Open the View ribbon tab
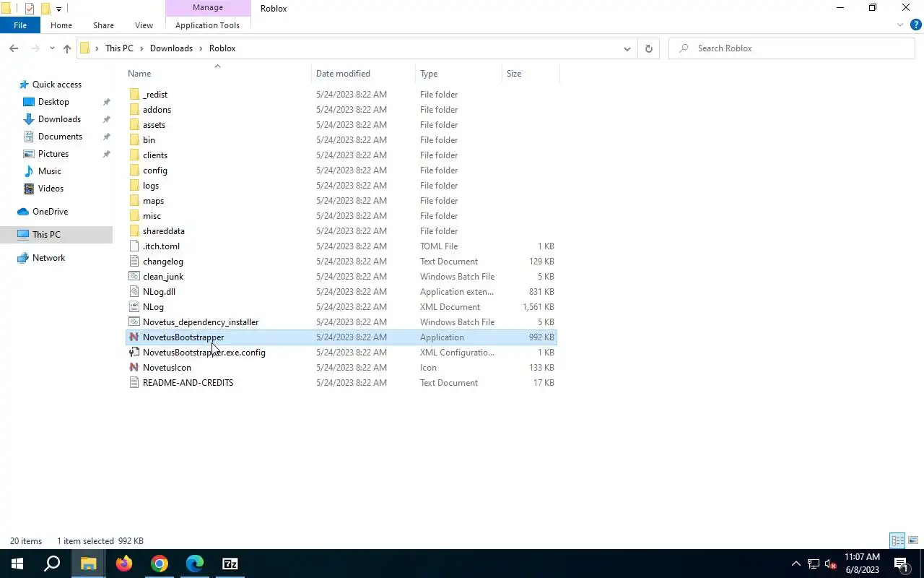Image resolution: width=924 pixels, height=578 pixels. pos(144,25)
